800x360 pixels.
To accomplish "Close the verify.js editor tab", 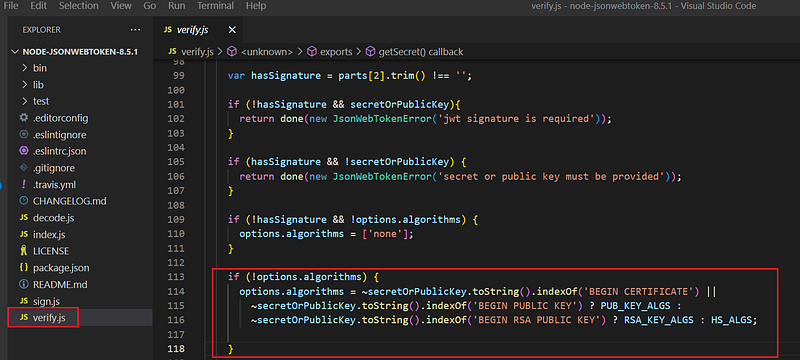I will tap(232, 30).
